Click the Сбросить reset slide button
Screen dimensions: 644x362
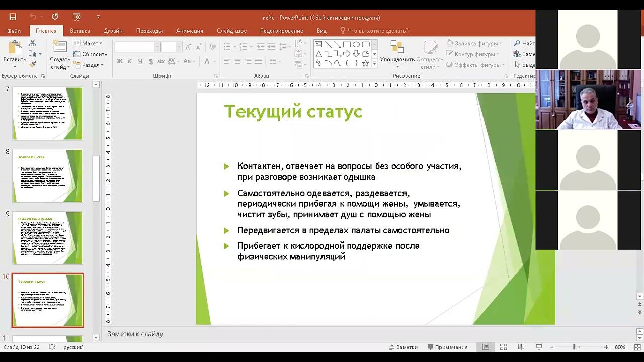coord(90,54)
